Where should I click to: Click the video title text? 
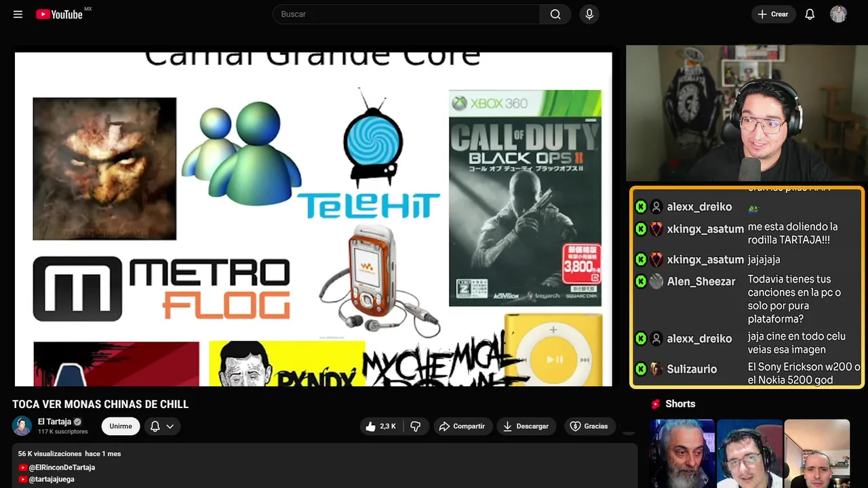[x=100, y=404]
